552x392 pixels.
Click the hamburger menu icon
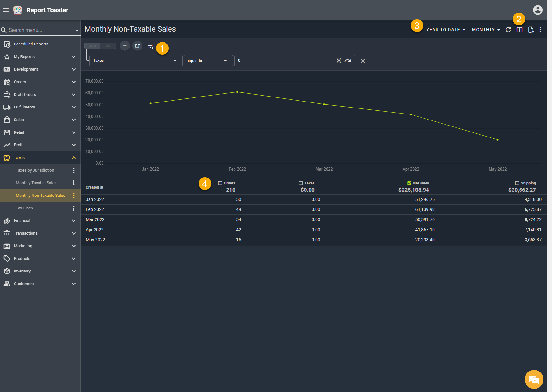(x=6, y=10)
